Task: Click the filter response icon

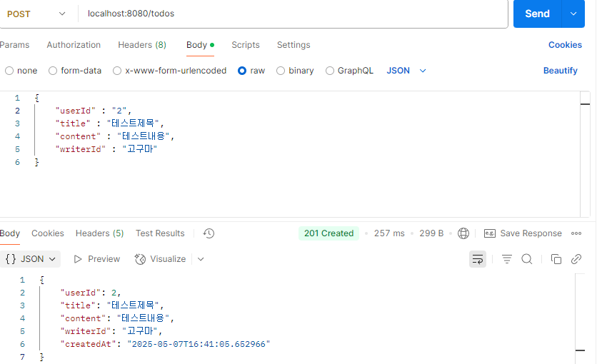Action: point(507,259)
